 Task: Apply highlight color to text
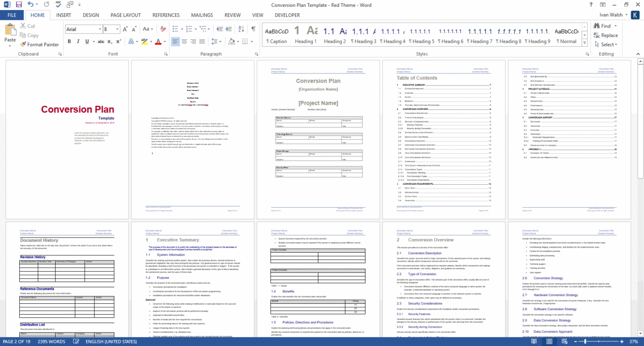point(144,41)
